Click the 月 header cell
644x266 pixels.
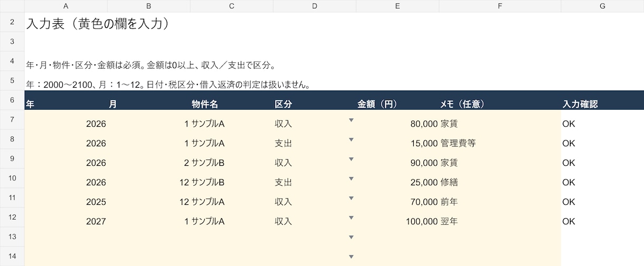149,100
